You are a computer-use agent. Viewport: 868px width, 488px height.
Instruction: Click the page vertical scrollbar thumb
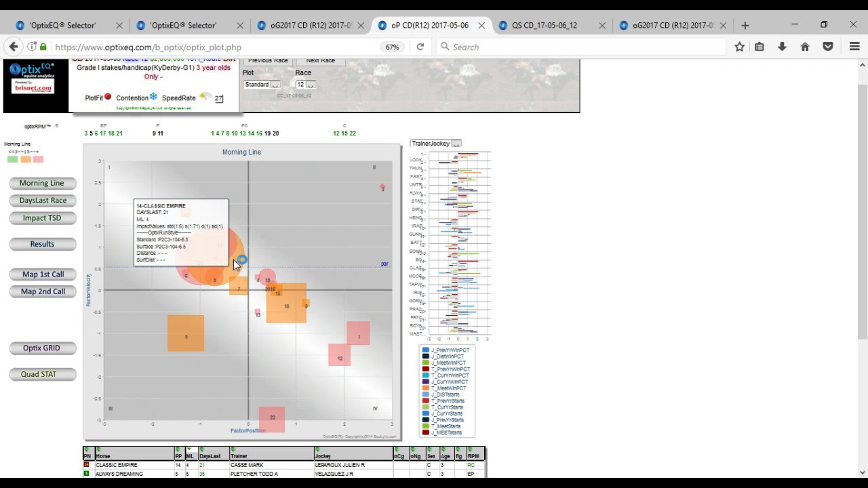click(863, 210)
